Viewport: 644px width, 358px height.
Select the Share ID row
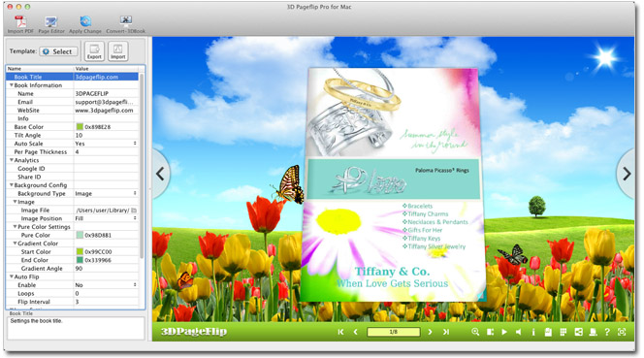point(73,177)
